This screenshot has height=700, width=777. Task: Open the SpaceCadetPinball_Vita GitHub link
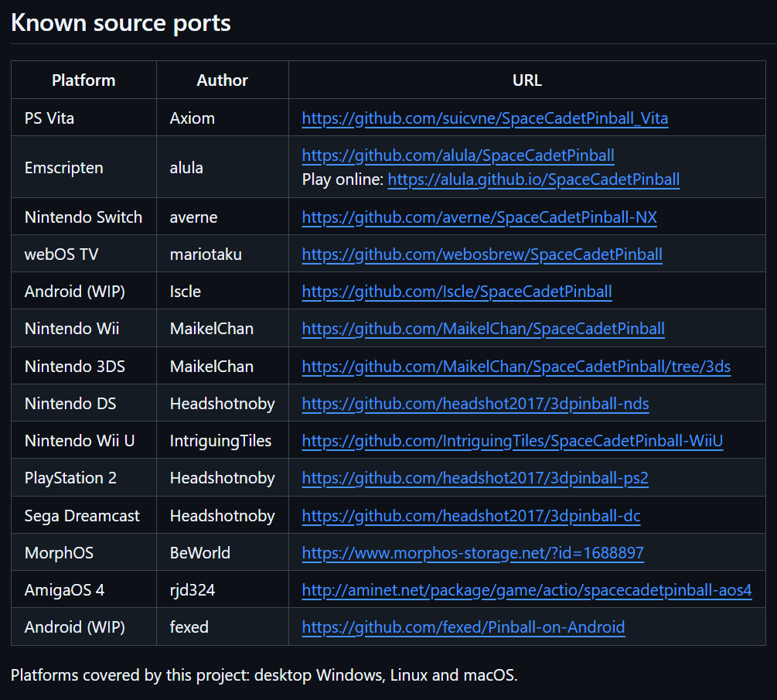pyautogui.click(x=485, y=118)
